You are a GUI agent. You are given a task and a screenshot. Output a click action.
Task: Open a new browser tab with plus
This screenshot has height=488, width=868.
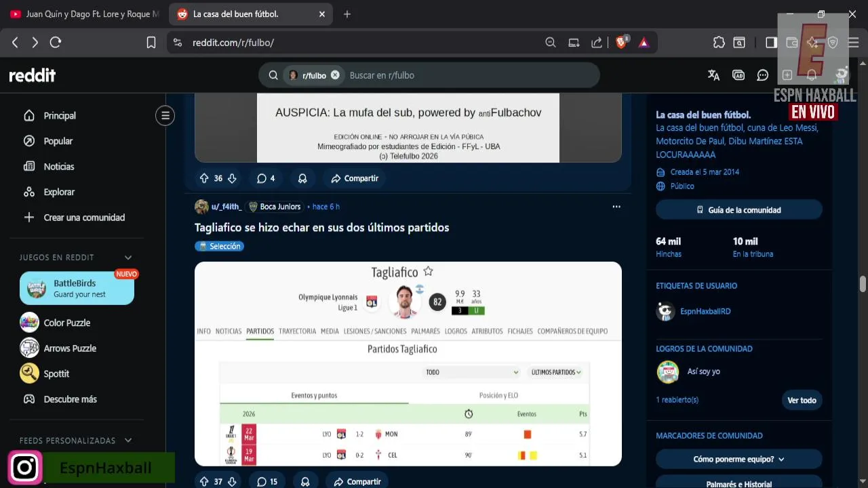347,14
